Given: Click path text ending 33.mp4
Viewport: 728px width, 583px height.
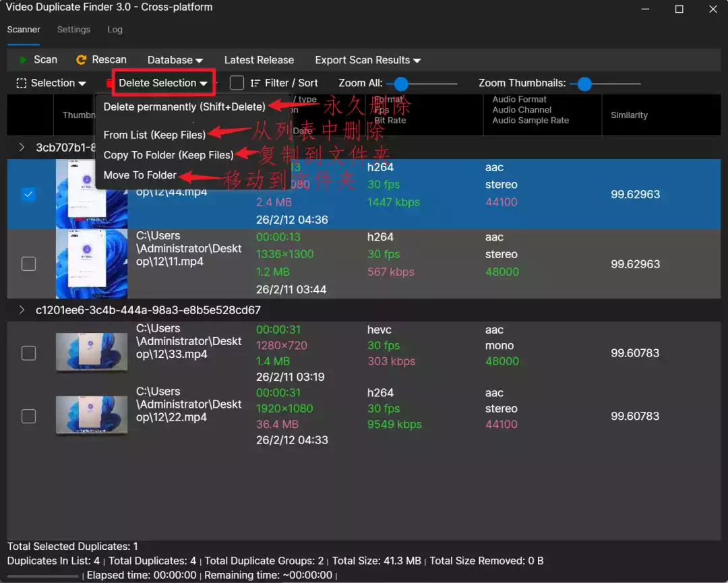Looking at the screenshot, I should click(189, 341).
